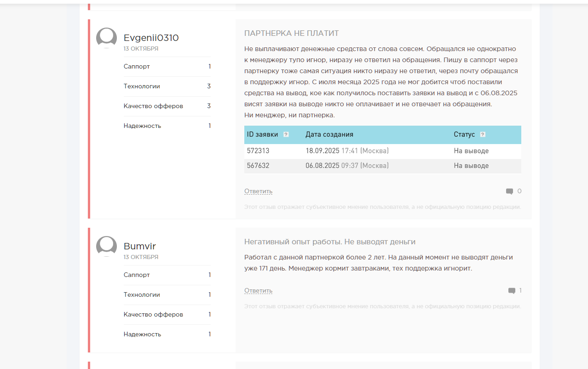This screenshot has width=588, height=369.
Task: Open comments icon on Evgenii0310's review
Action: pos(509,191)
